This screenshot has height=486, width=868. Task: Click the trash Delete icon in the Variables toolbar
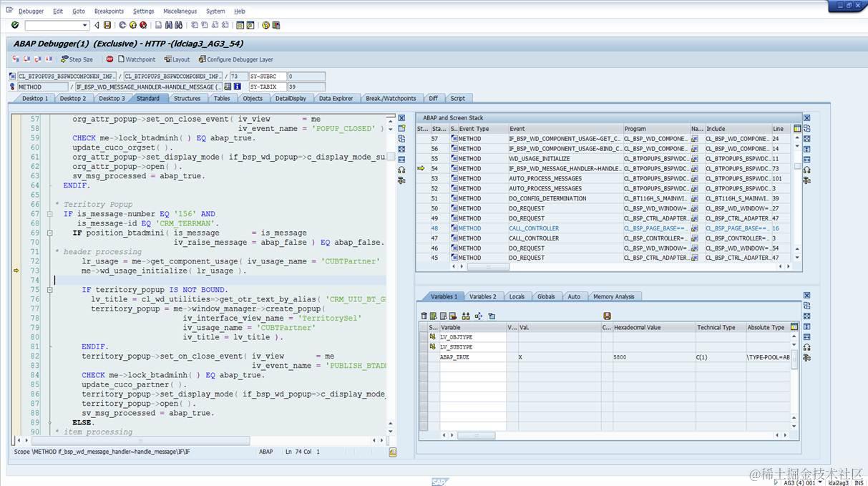424,316
